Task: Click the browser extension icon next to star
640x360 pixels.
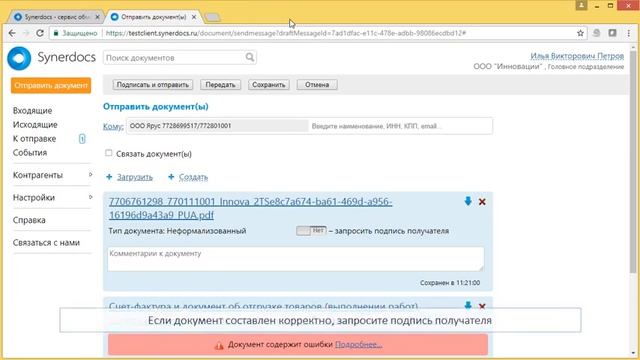Action: pos(596,33)
